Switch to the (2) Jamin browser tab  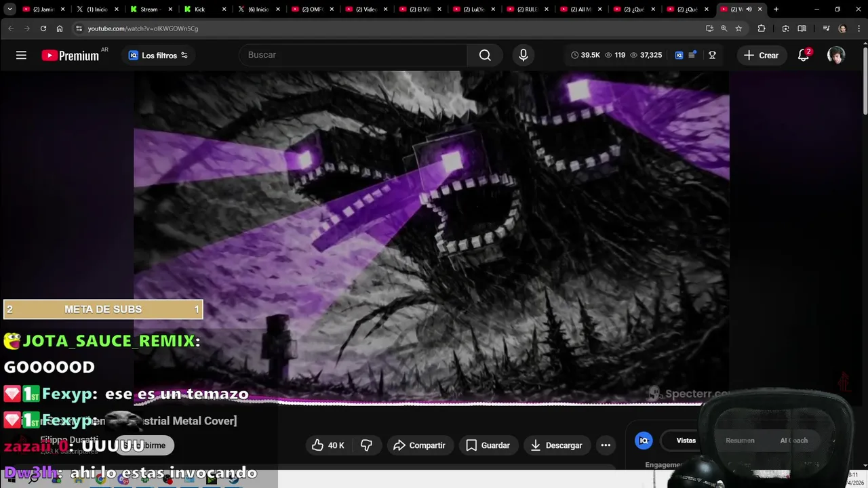click(44, 9)
